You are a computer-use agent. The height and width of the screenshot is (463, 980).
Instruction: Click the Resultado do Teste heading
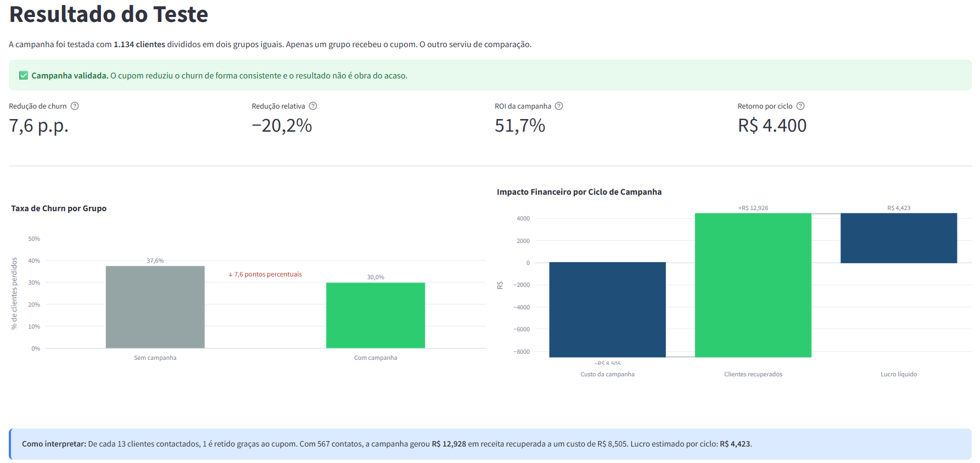109,14
